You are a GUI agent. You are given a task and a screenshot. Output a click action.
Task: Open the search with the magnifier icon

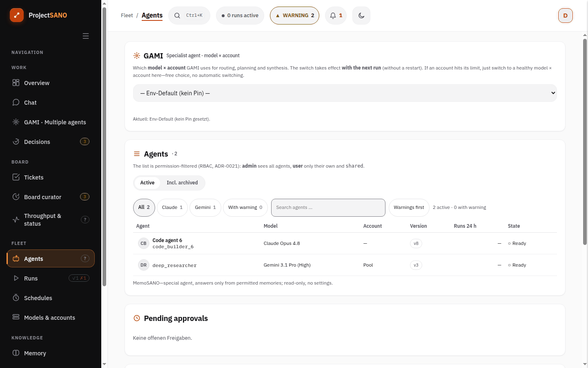(177, 16)
